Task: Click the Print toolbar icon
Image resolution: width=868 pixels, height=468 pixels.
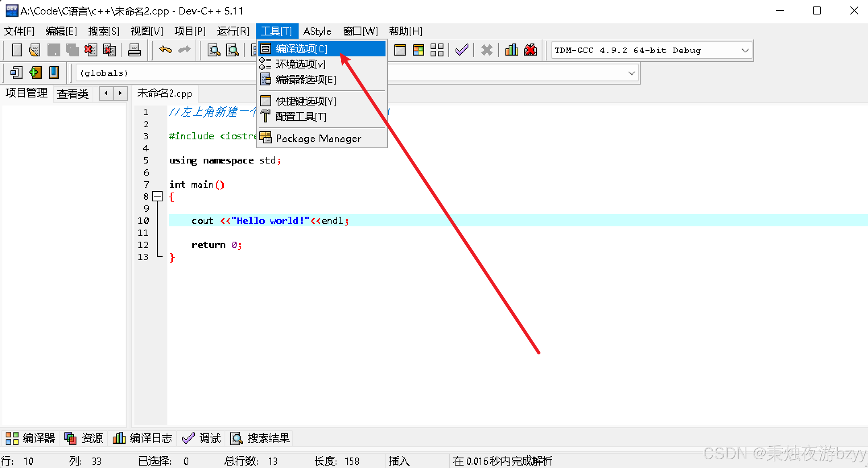Action: coord(134,50)
